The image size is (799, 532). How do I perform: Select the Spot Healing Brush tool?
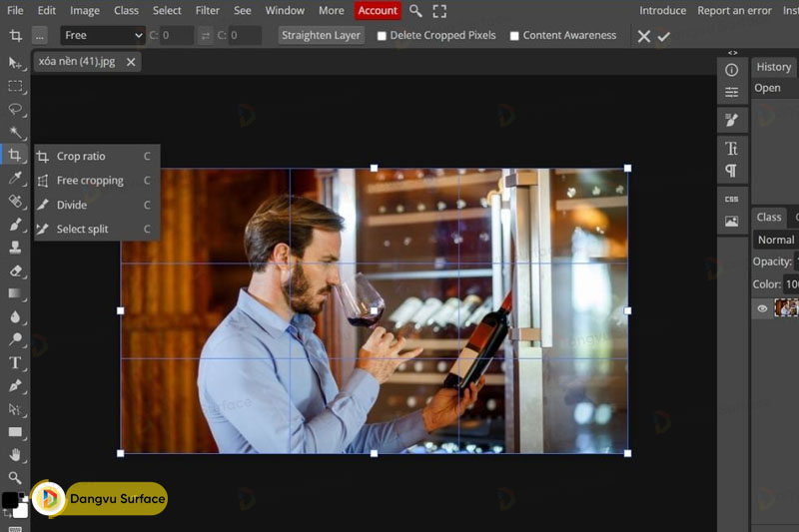point(15,201)
